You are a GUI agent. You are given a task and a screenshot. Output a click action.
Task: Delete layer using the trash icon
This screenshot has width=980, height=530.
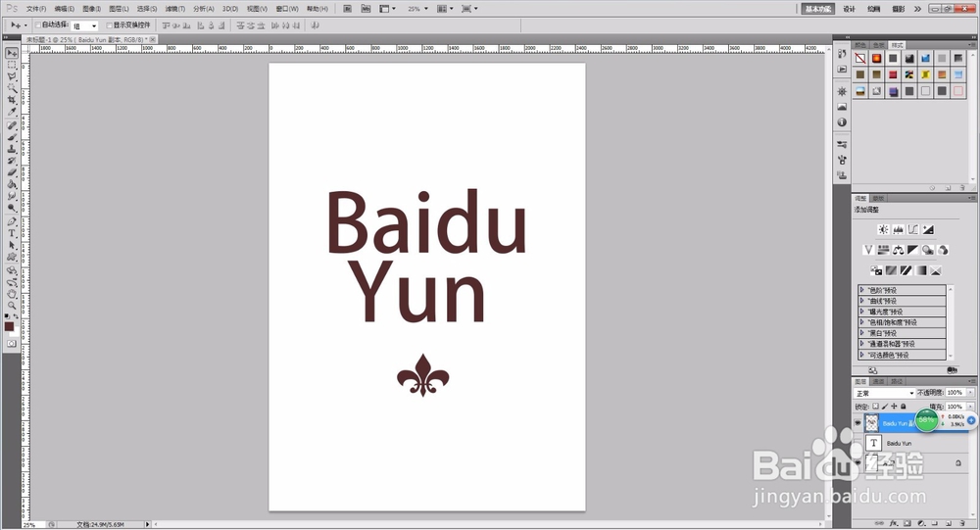click(962, 523)
